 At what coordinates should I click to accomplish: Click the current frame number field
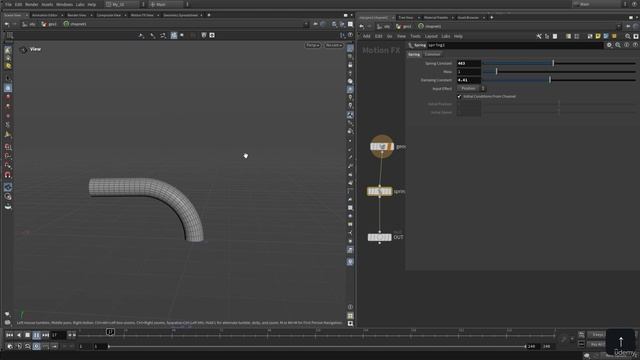coord(58,335)
